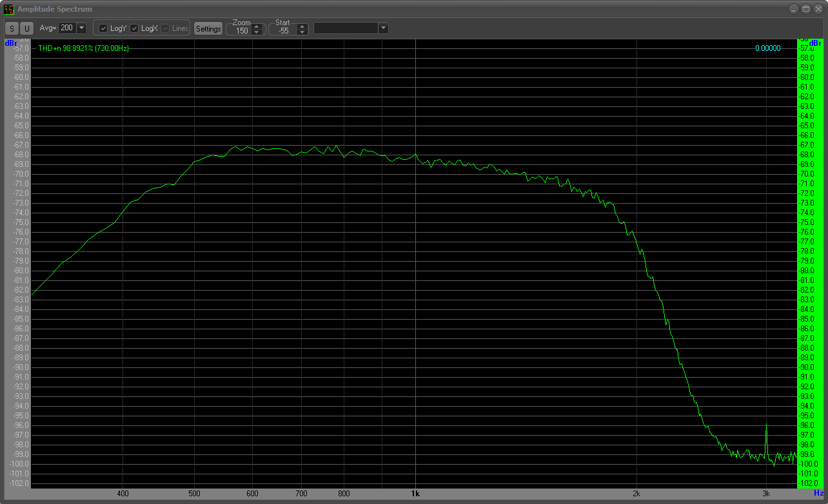This screenshot has width=828, height=504.
Task: Decrease Zoom with the down arrow
Action: point(257,32)
